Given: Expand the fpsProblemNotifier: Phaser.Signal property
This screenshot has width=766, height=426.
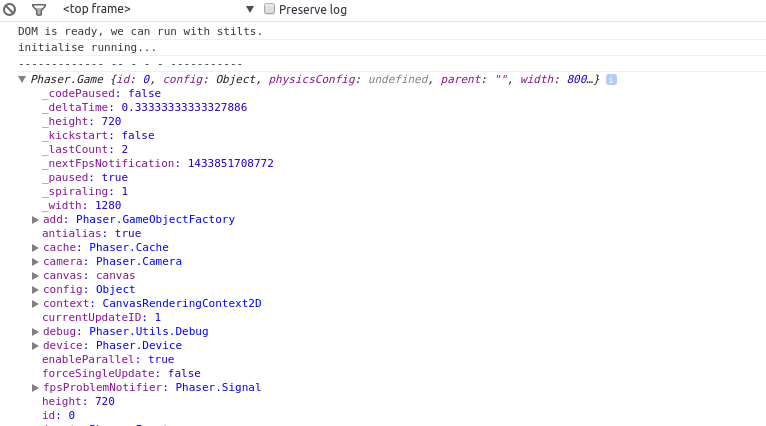Looking at the screenshot, I should (35, 388).
